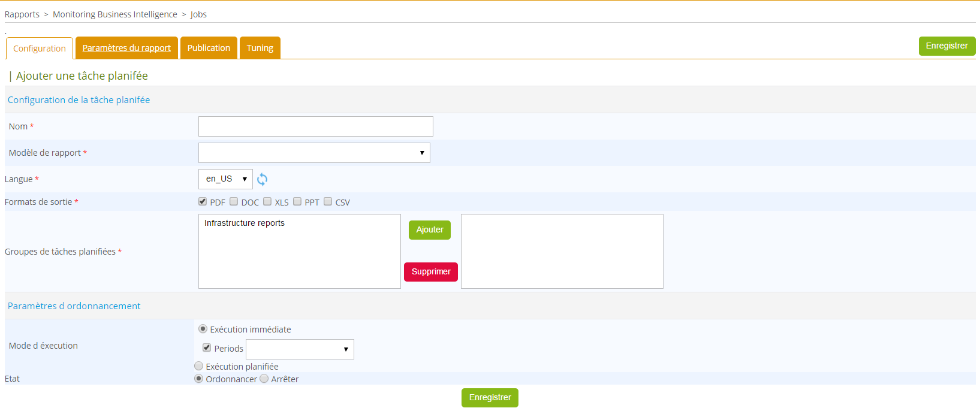This screenshot has width=980, height=411.
Task: Click the refresh icon next to Langue
Action: pyautogui.click(x=262, y=179)
